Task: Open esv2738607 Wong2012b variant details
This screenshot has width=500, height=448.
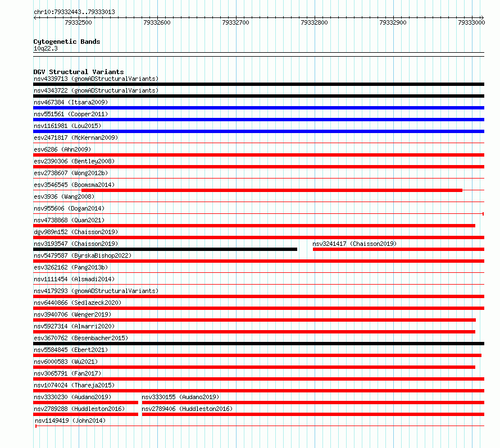Action: click(x=71, y=173)
